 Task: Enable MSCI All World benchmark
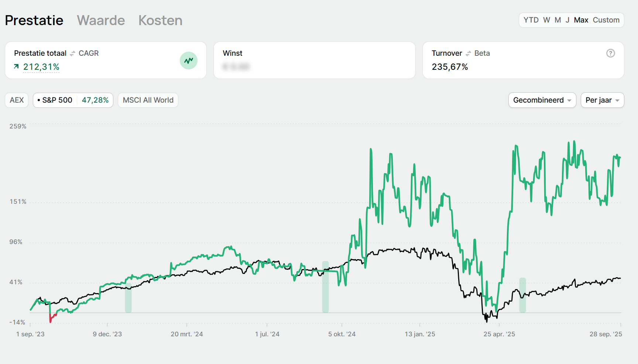click(148, 100)
